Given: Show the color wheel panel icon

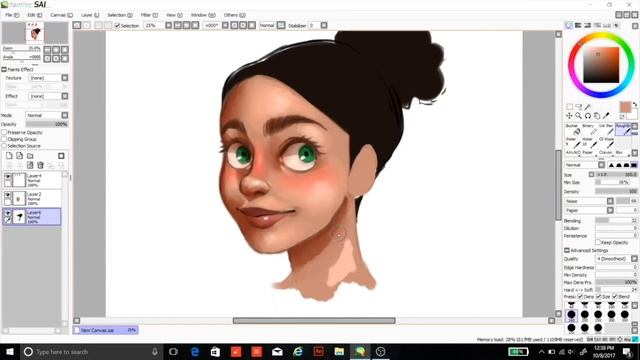Looking at the screenshot, I should (569, 25).
